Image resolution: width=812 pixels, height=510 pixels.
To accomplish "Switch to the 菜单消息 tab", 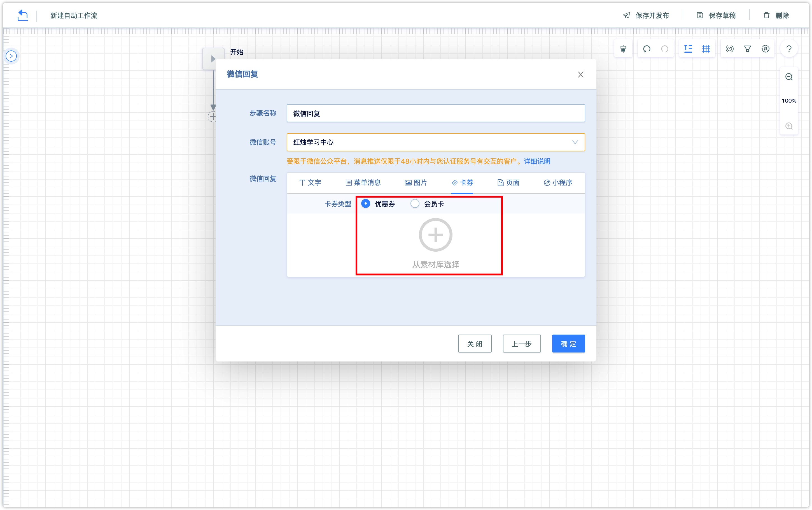I will (363, 183).
